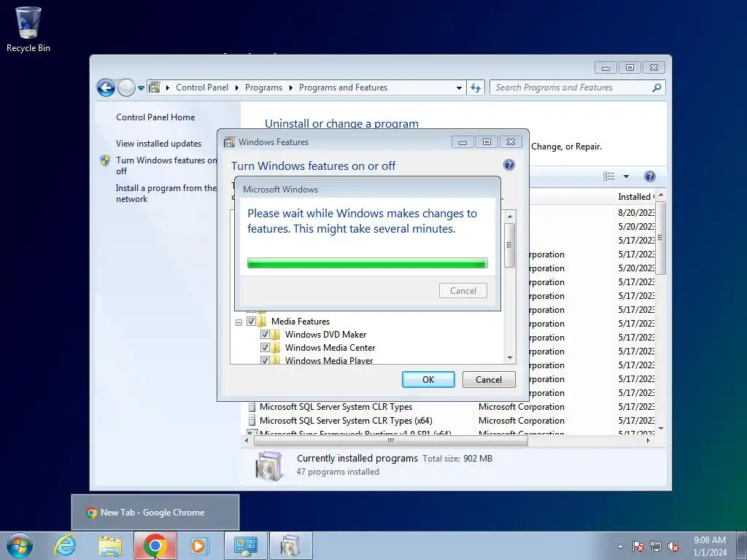Open Control Panel Home link

(155, 117)
